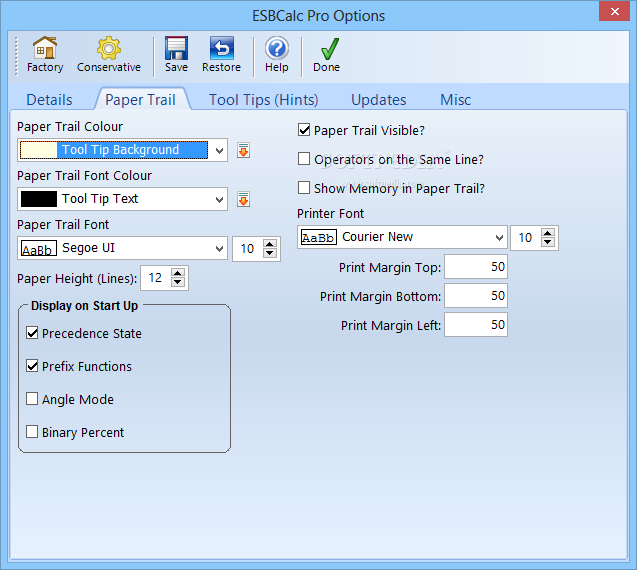Click the Print Margin Left field
The image size is (637, 570).
tap(476, 325)
